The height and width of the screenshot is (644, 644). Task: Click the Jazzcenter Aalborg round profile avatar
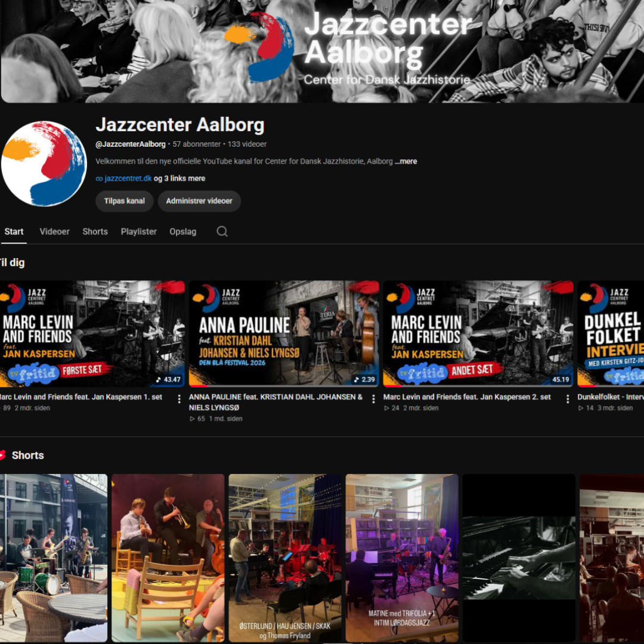[44, 163]
